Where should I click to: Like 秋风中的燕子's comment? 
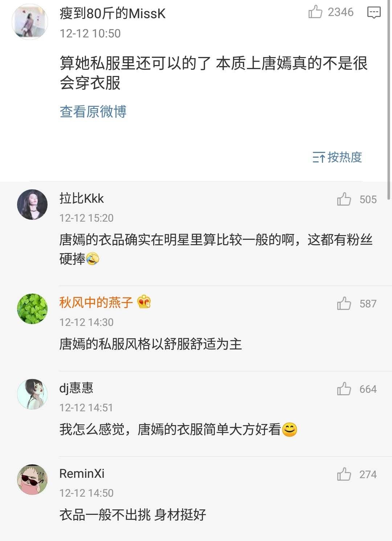pos(344,303)
